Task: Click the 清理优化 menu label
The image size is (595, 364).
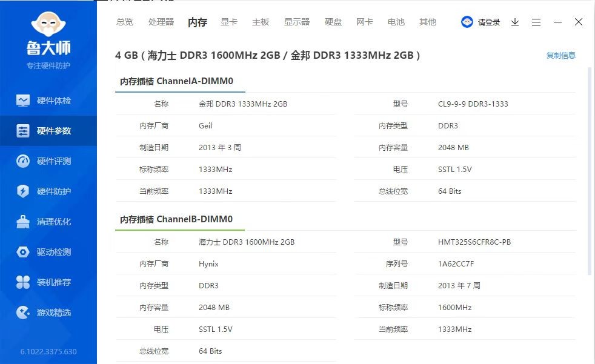Action: [54, 222]
